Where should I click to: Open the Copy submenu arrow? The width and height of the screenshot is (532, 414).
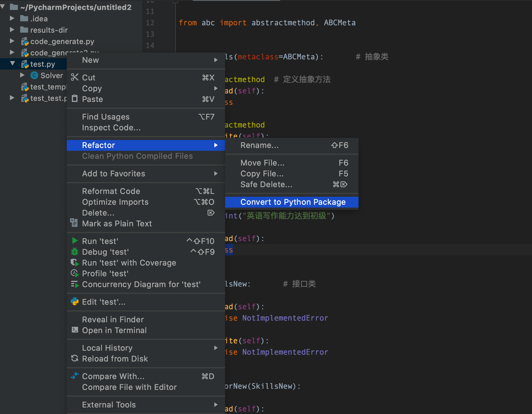[x=216, y=88]
